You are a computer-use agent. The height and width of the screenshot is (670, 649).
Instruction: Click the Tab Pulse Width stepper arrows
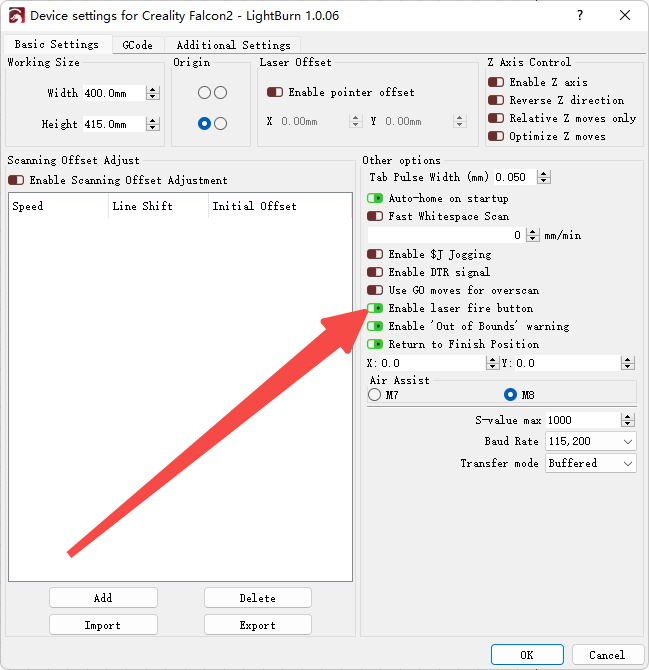pyautogui.click(x=543, y=177)
